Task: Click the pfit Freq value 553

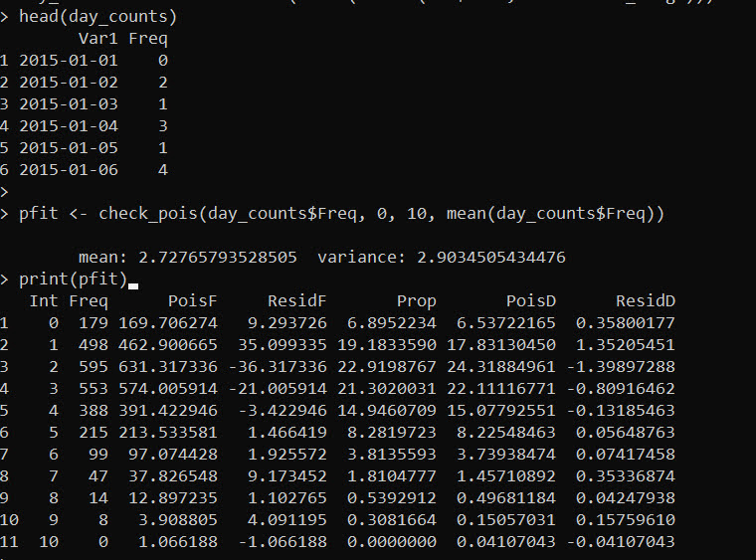Action: tap(94, 389)
